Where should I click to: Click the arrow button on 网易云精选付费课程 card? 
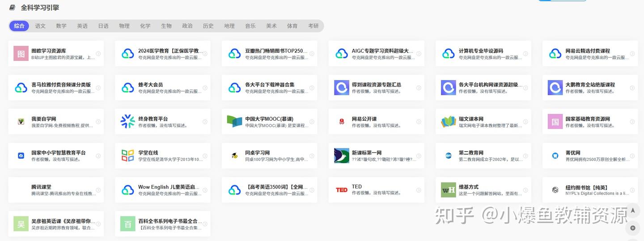pos(632,54)
